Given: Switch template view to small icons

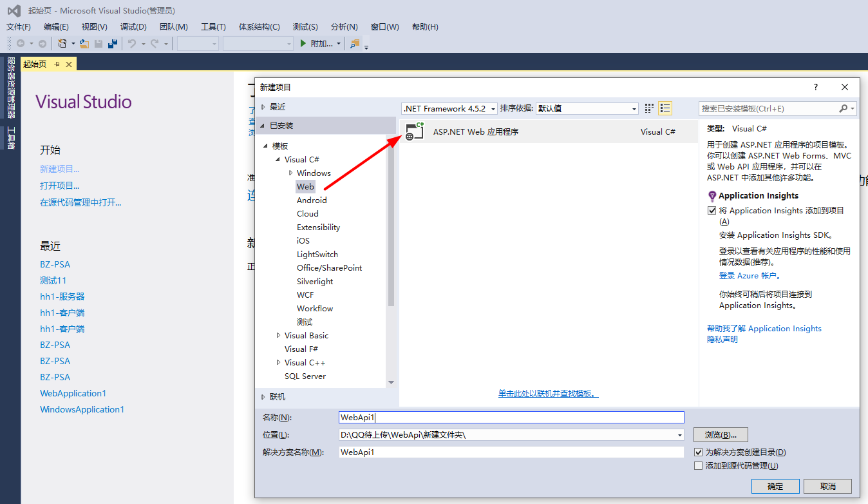Looking at the screenshot, I should 649,108.
